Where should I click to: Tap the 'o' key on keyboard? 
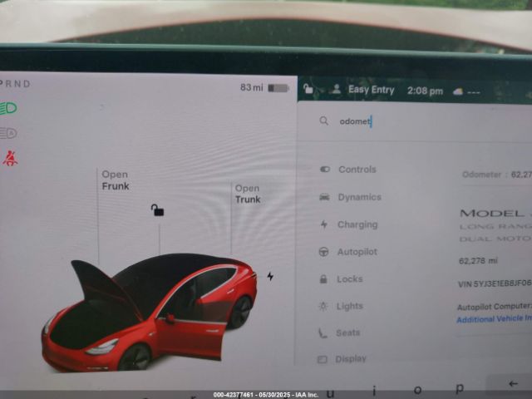[418, 390]
